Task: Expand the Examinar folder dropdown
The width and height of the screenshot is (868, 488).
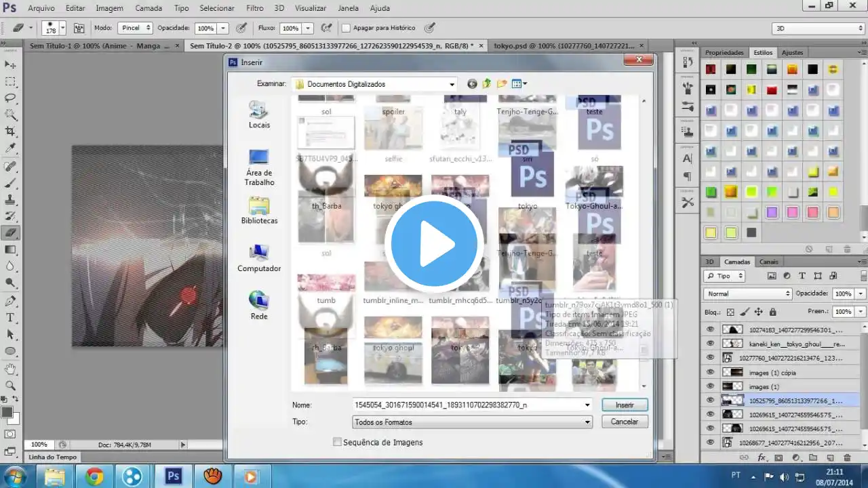Action: [452, 84]
